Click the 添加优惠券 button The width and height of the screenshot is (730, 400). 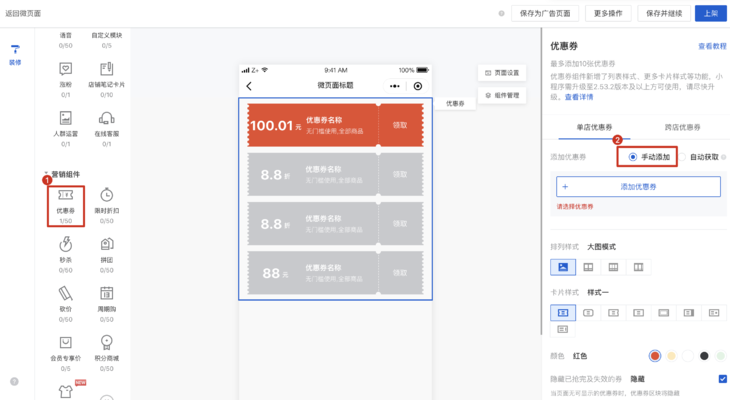(638, 187)
